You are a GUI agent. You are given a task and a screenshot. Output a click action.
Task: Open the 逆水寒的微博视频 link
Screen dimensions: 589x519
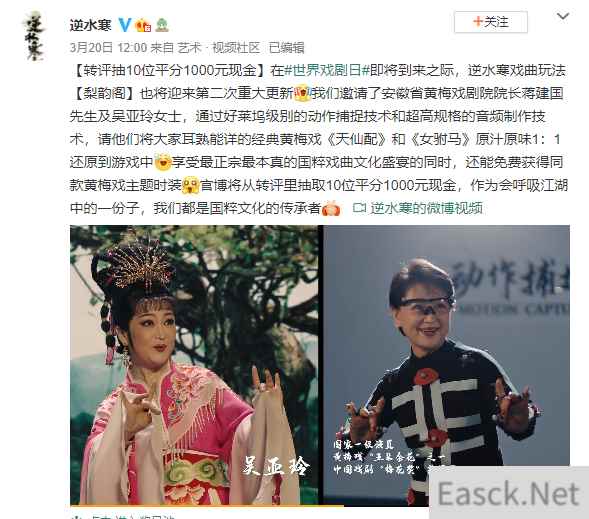426,208
